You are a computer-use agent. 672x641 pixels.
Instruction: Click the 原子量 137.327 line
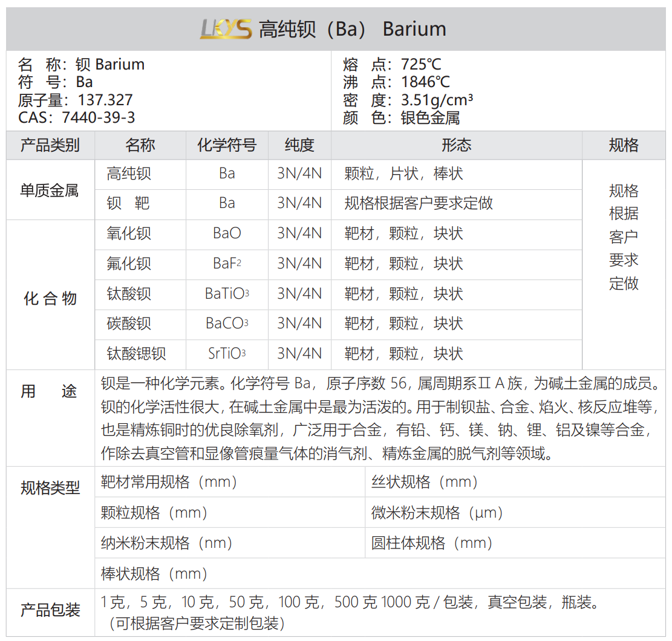pos(76,100)
